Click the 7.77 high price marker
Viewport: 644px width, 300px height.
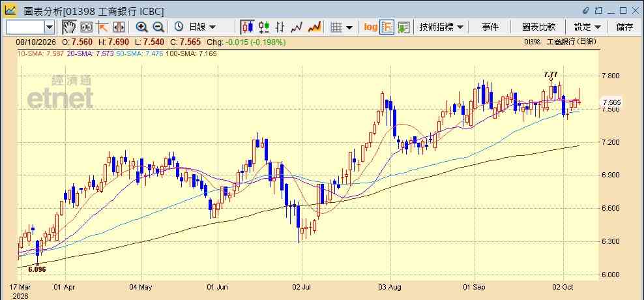click(x=551, y=74)
